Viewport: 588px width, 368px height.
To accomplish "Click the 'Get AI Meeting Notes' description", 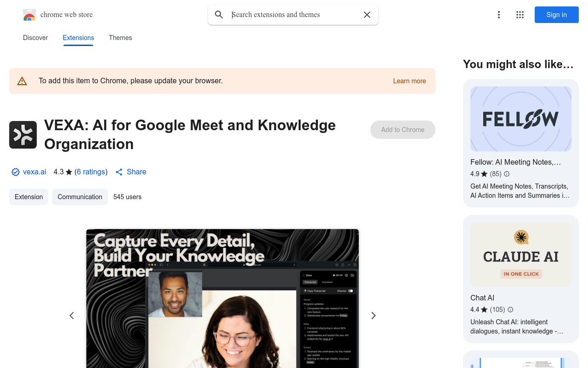I will click(x=520, y=191).
